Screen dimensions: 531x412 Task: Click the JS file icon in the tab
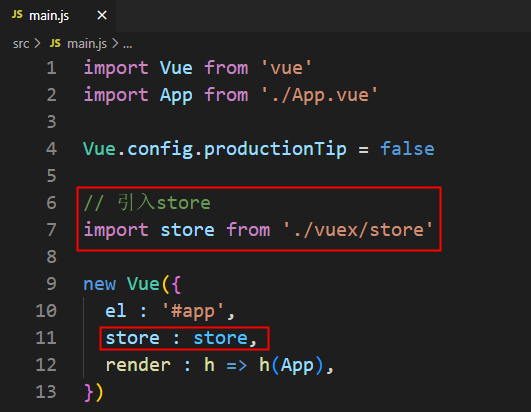click(17, 15)
